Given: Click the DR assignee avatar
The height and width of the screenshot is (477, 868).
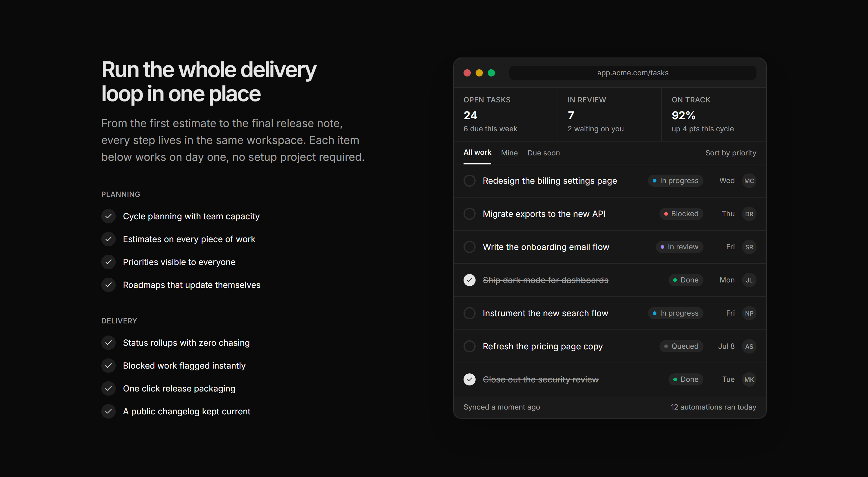Looking at the screenshot, I should pos(749,214).
